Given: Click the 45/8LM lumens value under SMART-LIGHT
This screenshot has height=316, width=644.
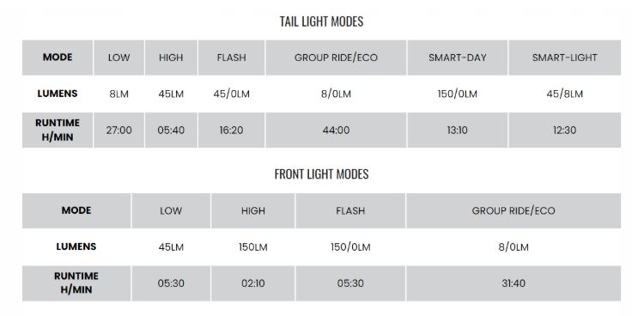Looking at the screenshot, I should point(565,94).
